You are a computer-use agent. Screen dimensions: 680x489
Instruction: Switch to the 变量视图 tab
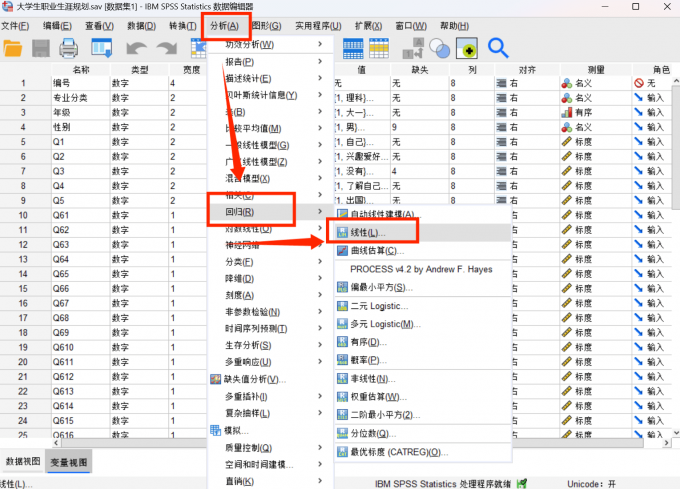point(69,462)
